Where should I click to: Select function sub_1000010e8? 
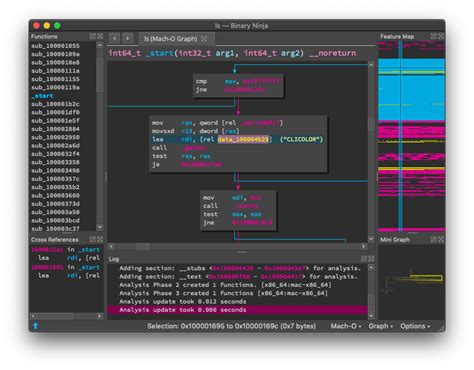(x=55, y=62)
